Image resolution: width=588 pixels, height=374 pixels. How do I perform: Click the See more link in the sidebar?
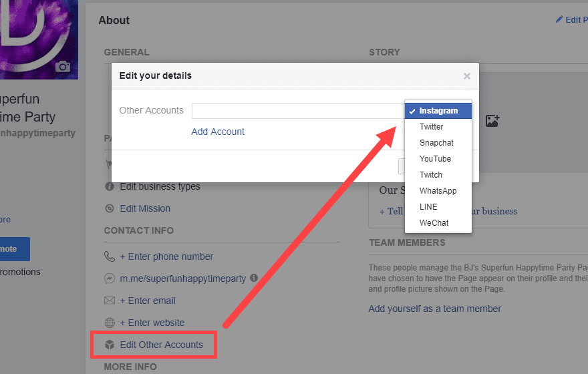point(5,220)
